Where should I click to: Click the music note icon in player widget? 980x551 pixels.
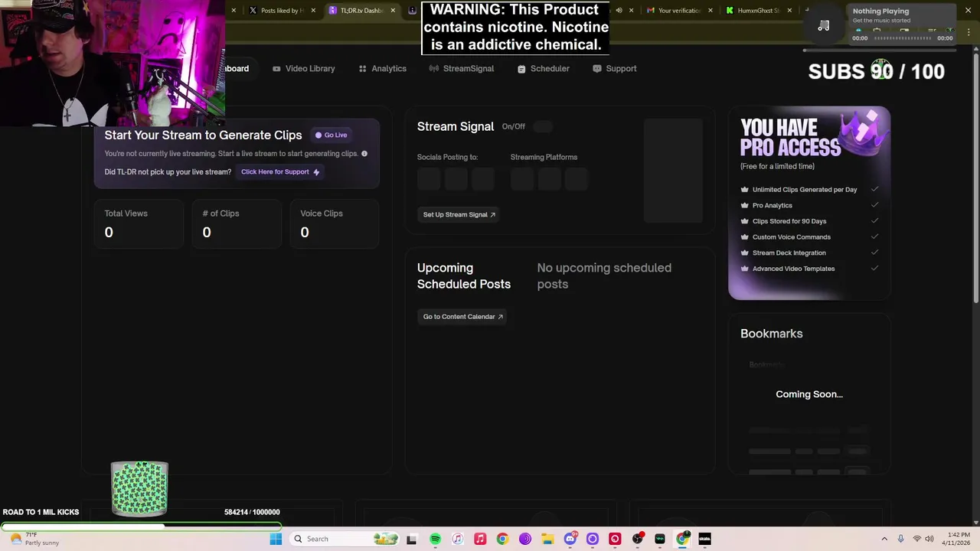point(824,26)
